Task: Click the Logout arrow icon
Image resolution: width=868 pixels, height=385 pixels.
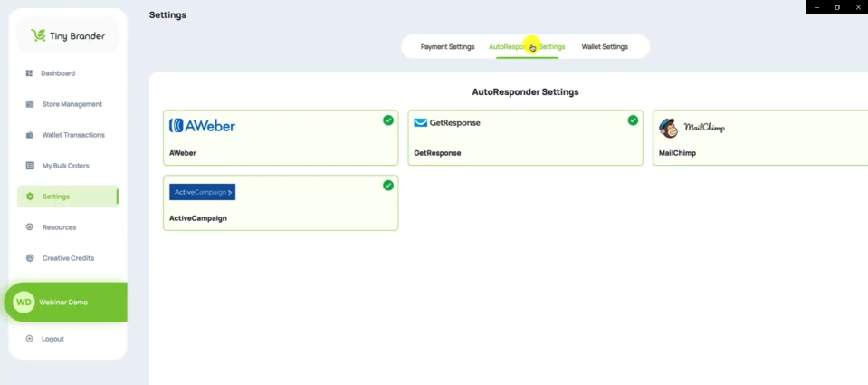Action: pyautogui.click(x=29, y=339)
